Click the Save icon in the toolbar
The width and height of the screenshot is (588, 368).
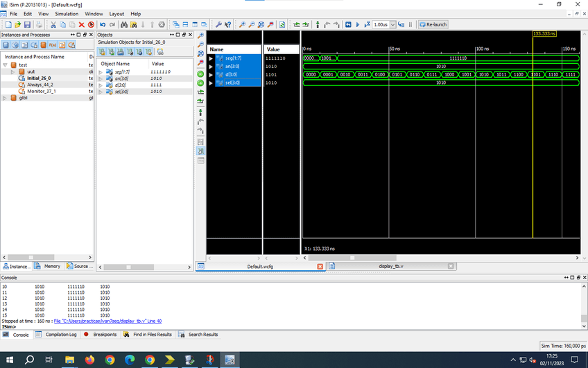point(26,24)
